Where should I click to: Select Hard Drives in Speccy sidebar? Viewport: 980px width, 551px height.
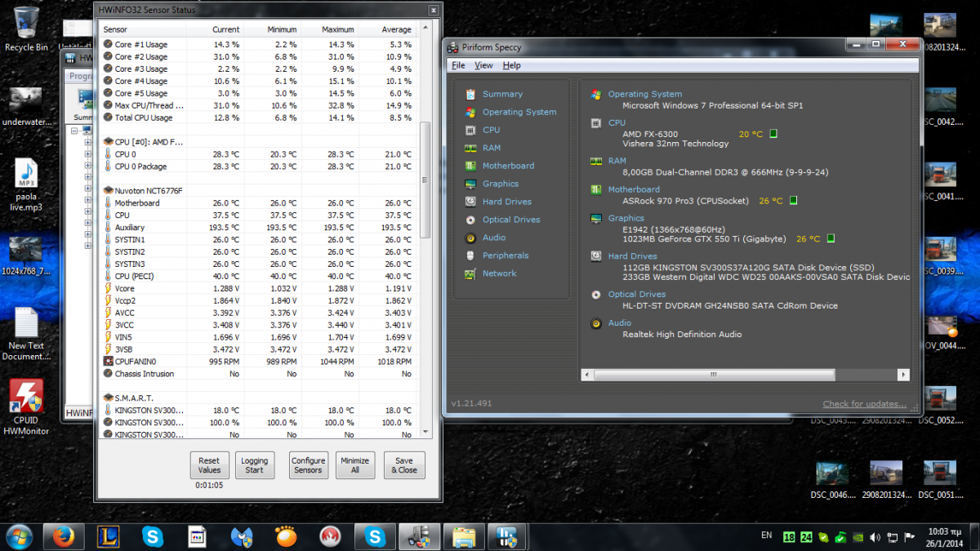(506, 202)
